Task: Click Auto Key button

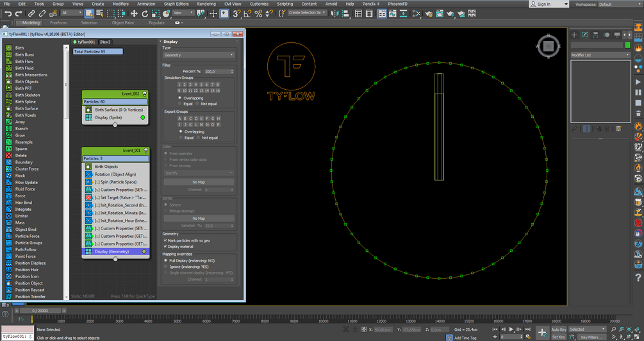Action: tap(559, 329)
